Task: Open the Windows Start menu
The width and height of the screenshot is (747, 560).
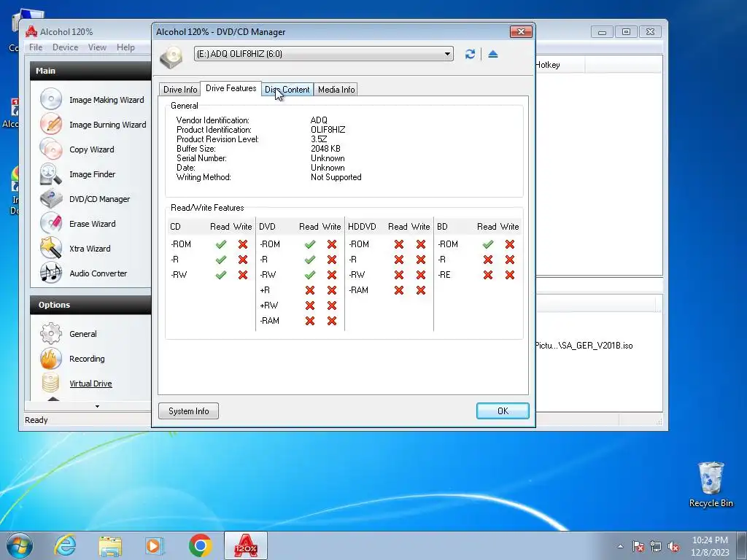Action: 19,545
